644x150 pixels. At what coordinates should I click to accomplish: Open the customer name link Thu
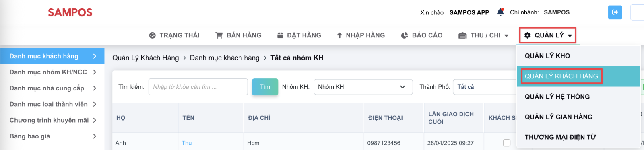pos(186,143)
